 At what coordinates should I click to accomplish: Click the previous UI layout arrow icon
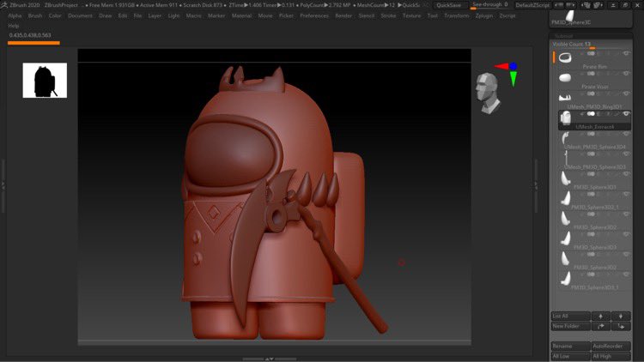tap(559, 5)
